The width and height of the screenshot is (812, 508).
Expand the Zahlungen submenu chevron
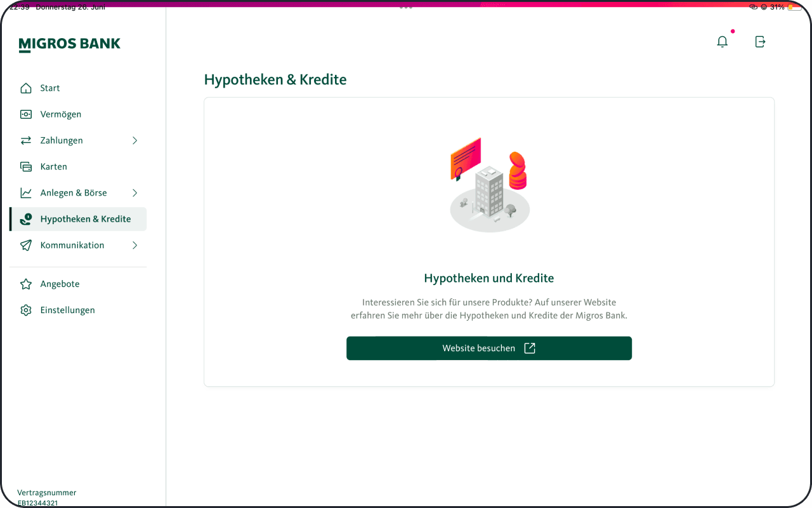click(134, 140)
